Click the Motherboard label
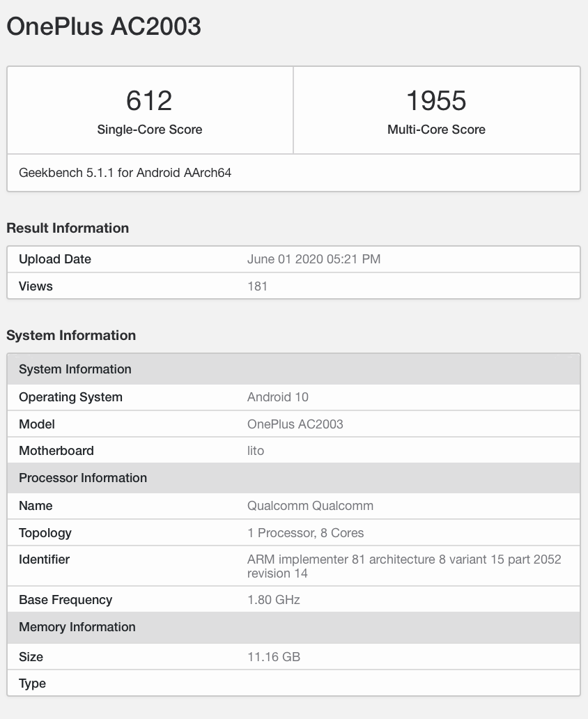The height and width of the screenshot is (719, 588). click(x=56, y=451)
